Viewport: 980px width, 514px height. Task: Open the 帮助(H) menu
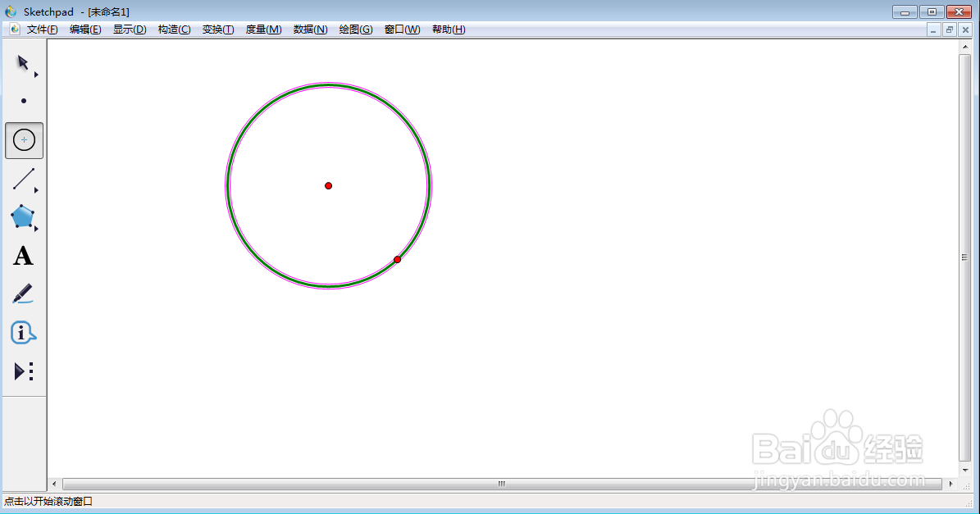click(449, 30)
